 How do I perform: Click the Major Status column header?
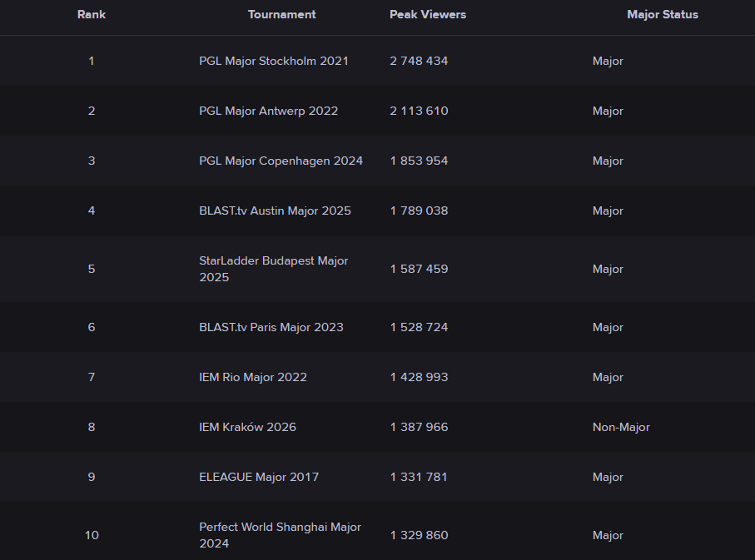[x=662, y=14]
